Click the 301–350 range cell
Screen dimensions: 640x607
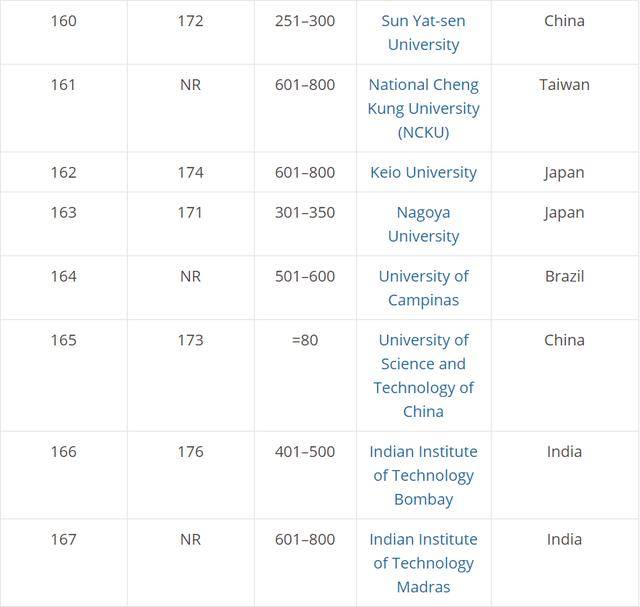click(x=305, y=224)
